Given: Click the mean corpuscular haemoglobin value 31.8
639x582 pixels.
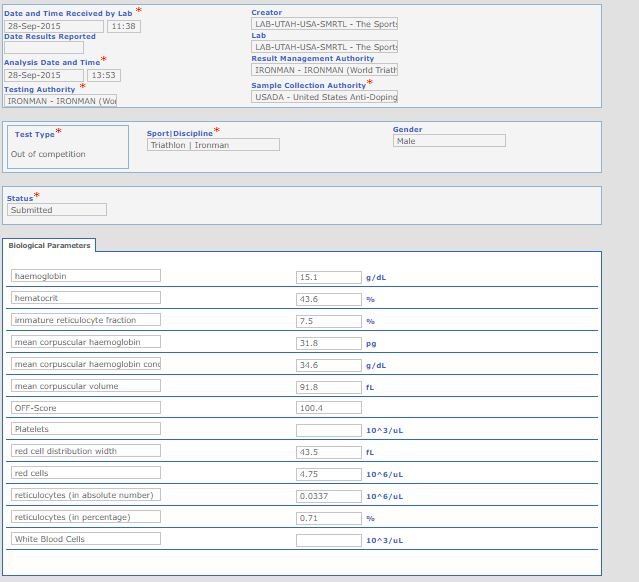Looking at the screenshot, I should tap(328, 343).
